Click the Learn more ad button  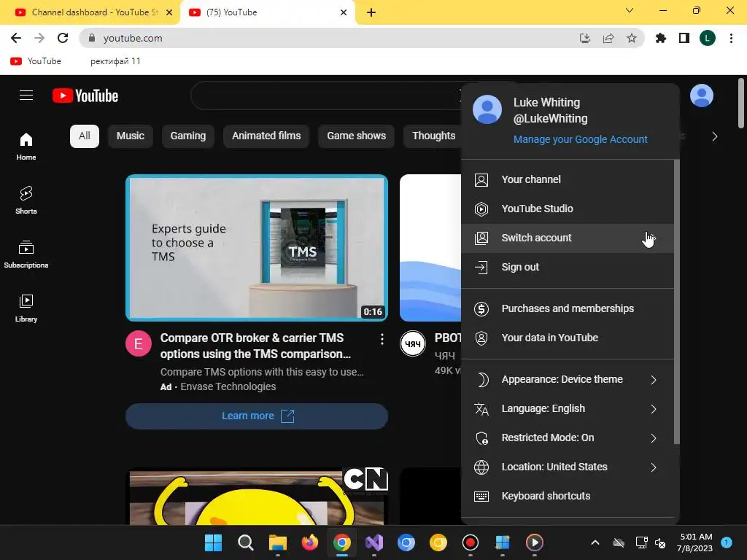(257, 416)
